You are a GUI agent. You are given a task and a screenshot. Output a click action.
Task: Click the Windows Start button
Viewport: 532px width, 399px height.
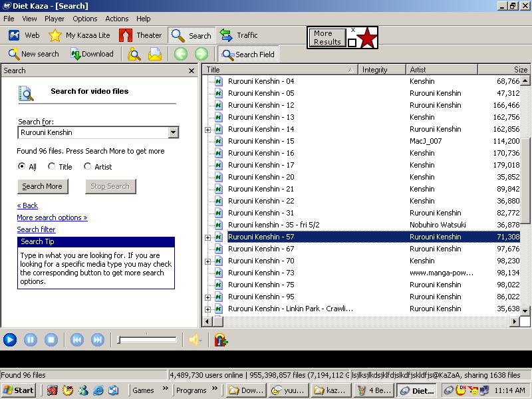click(19, 390)
